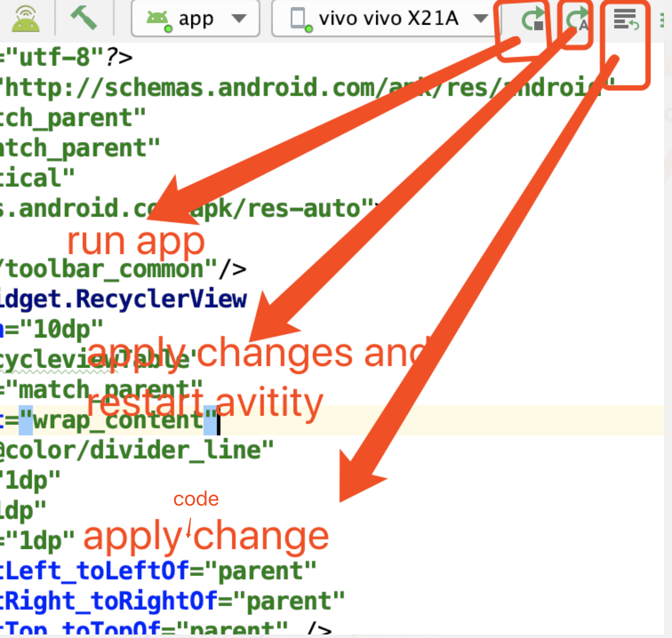Viewport: 672px width, 638px height.
Task: Click the "10dp" value in code
Action: click(x=61, y=329)
